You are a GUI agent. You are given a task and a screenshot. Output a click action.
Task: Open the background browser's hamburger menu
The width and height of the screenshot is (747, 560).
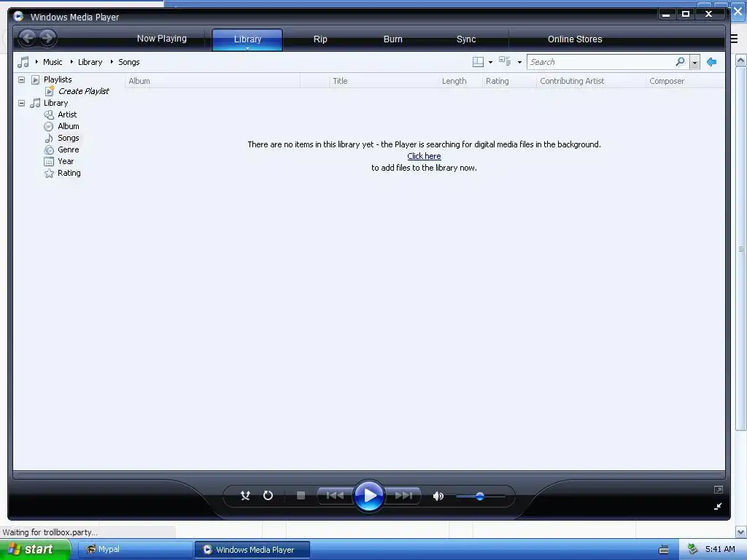pos(735,39)
